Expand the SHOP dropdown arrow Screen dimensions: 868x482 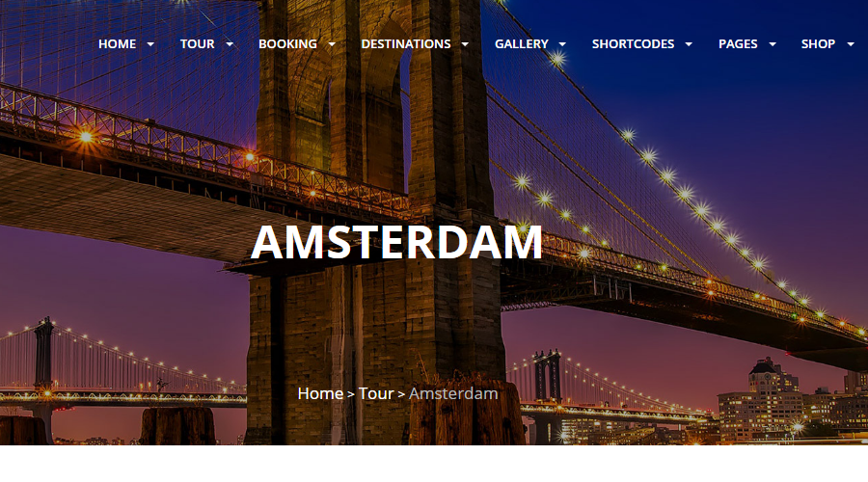point(851,44)
